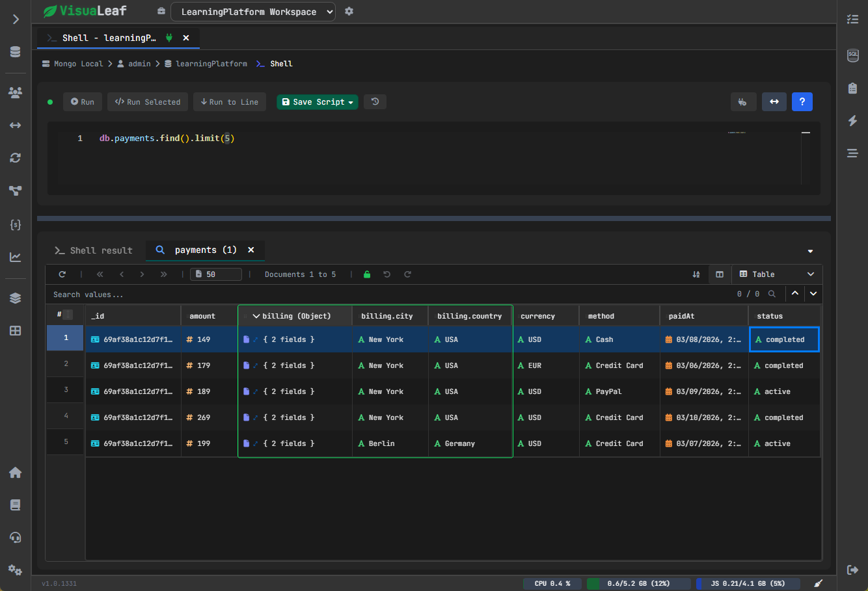The height and width of the screenshot is (591, 868).
Task: Open the curly-braces script icon in sidebar
Action: tap(16, 224)
